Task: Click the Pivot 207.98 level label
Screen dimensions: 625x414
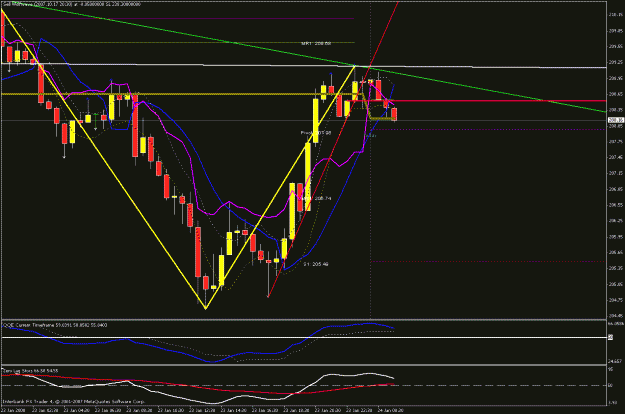Action: point(316,133)
